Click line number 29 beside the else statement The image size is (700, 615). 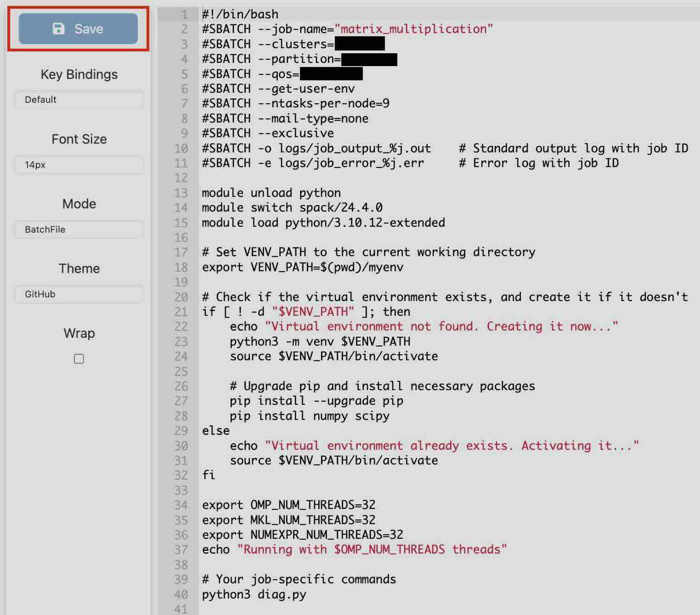(x=181, y=431)
